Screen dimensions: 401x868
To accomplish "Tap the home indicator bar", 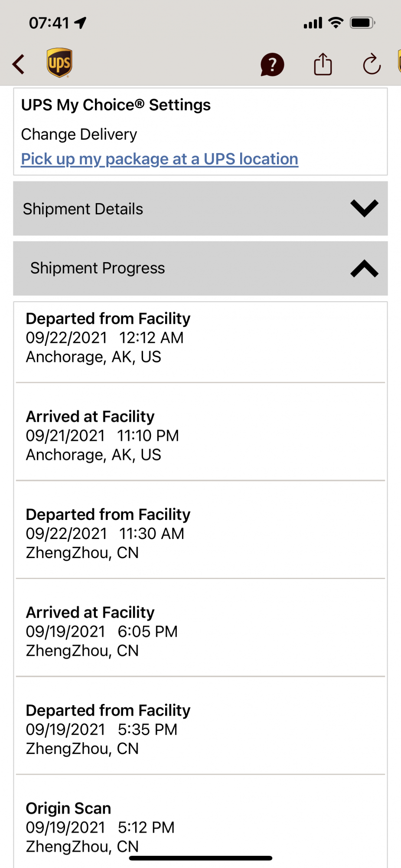I will tap(200, 858).
